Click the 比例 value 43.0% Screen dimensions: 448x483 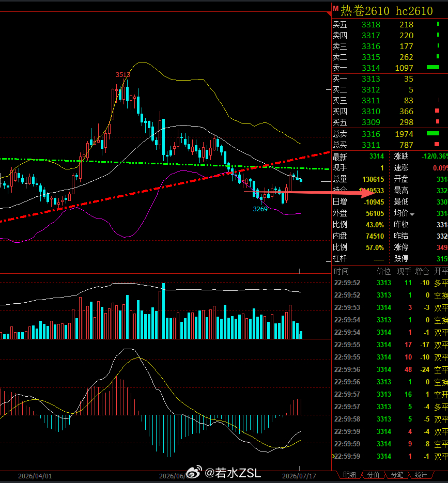(375, 225)
